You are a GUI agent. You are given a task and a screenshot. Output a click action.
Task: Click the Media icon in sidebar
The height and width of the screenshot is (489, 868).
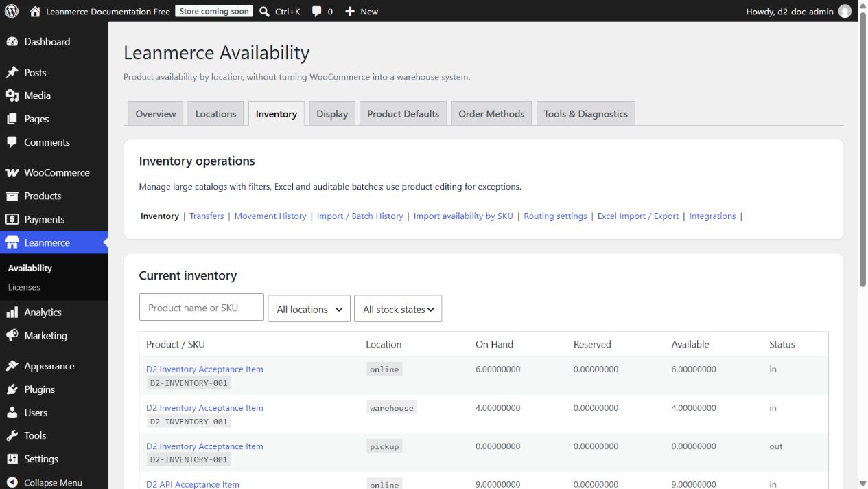[12, 95]
